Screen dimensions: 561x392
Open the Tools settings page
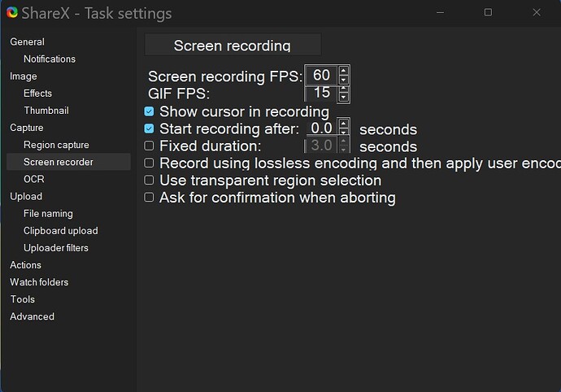click(x=22, y=299)
